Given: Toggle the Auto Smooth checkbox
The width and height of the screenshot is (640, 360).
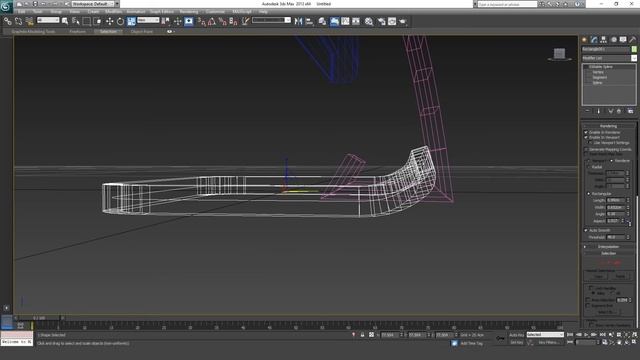Looking at the screenshot, I should pos(586,230).
